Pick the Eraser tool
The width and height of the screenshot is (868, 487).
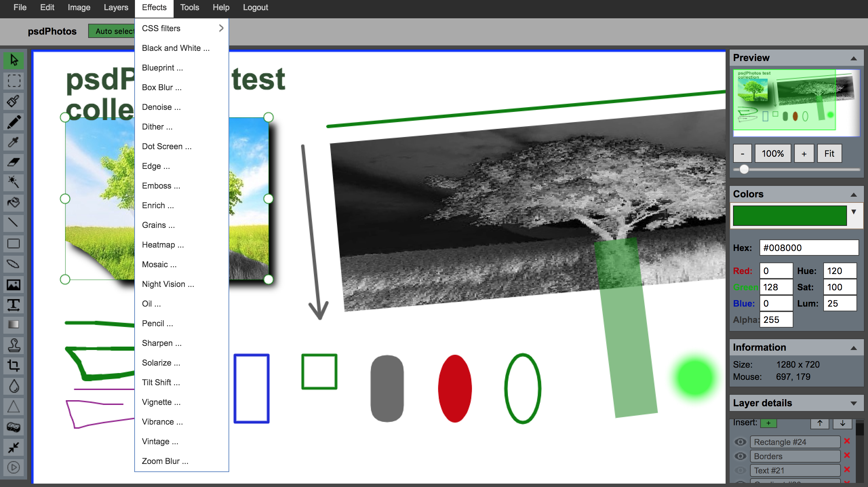click(14, 162)
